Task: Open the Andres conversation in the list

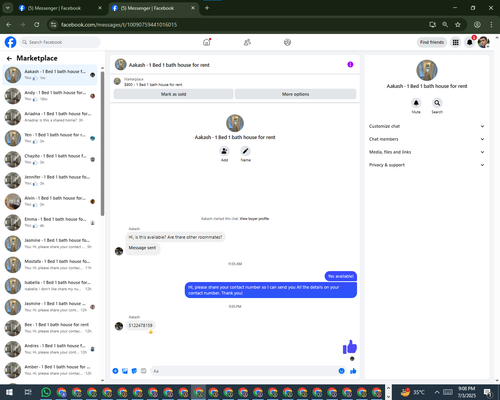Action: [x=50, y=349]
